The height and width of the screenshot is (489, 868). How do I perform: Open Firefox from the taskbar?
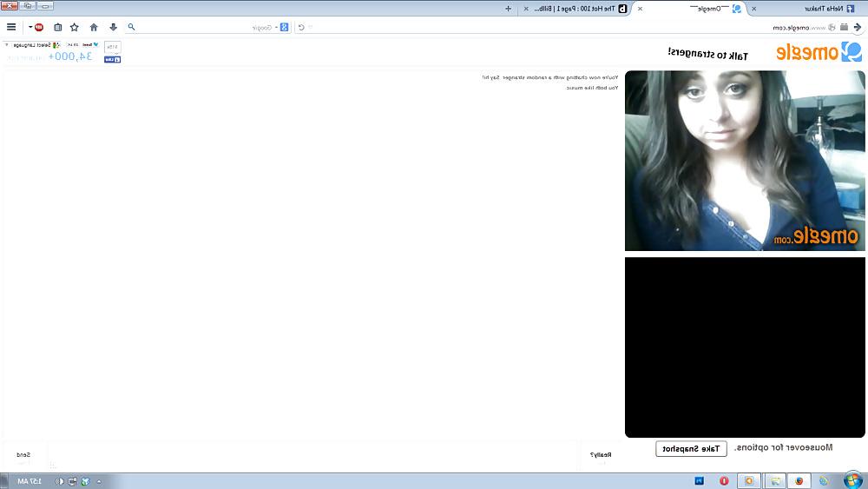coord(799,480)
